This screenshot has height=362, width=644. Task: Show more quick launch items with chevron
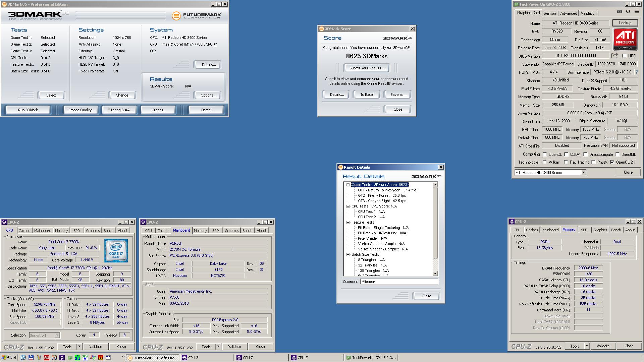click(123, 357)
